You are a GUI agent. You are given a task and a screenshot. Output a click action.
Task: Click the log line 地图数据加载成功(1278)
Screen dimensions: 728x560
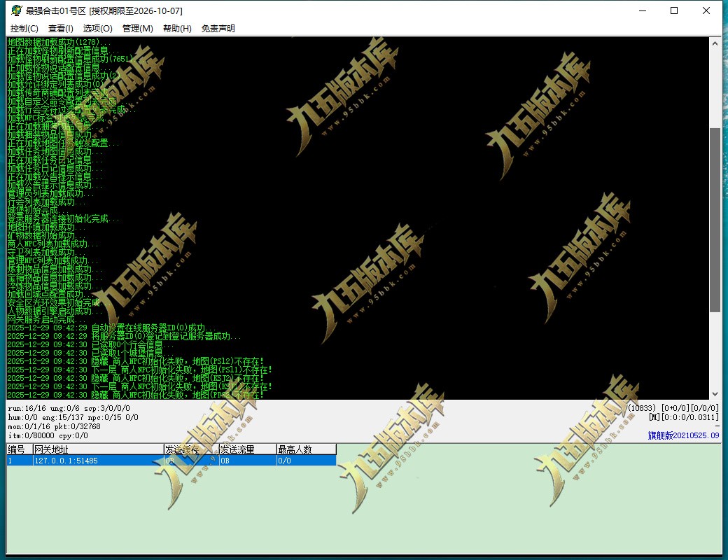click(59, 42)
